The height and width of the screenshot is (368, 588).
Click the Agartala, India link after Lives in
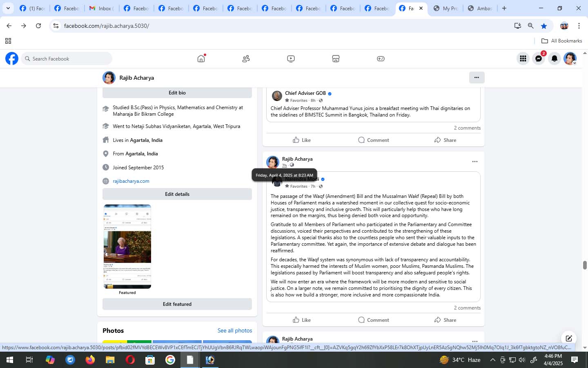pyautogui.click(x=146, y=140)
